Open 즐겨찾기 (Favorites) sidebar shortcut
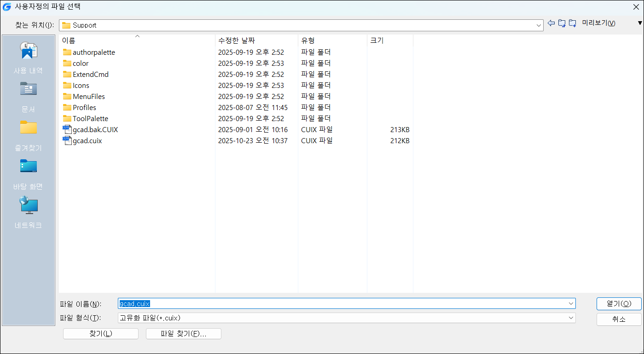Image resolution: width=644 pixels, height=354 pixels. (29, 135)
